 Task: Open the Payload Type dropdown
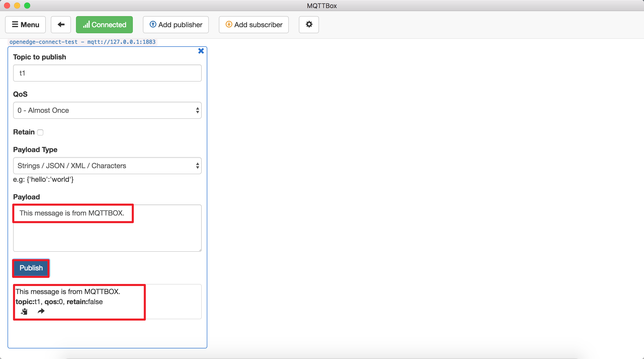tap(108, 165)
